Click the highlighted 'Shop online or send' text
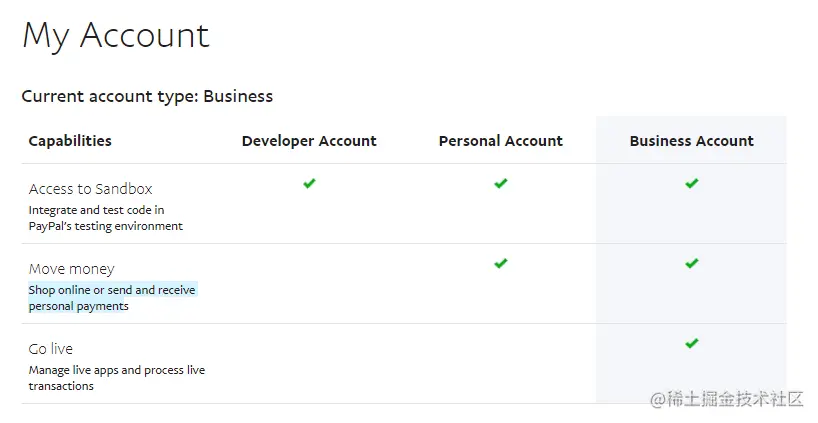Screen dimensions: 818x423 pyautogui.click(x=112, y=290)
